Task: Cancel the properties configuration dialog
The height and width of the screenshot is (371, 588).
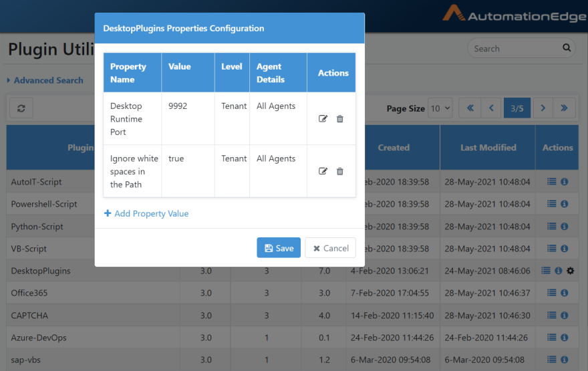Action: [330, 247]
